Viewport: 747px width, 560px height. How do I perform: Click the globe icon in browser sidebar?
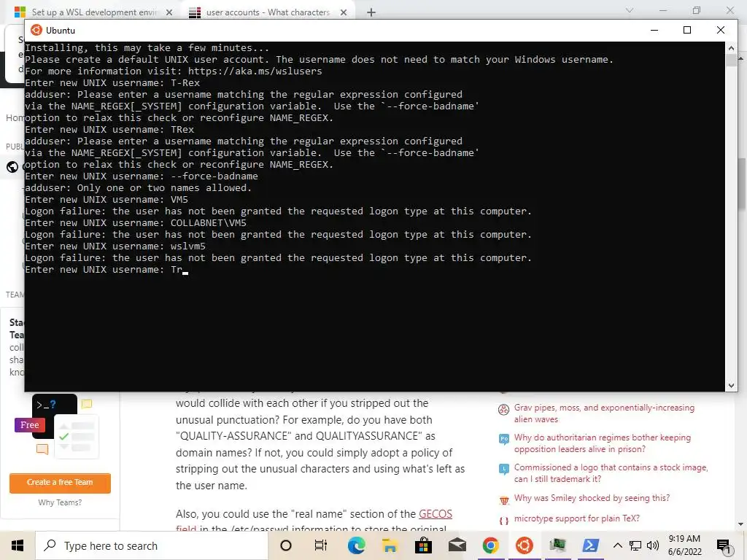[x=12, y=167]
